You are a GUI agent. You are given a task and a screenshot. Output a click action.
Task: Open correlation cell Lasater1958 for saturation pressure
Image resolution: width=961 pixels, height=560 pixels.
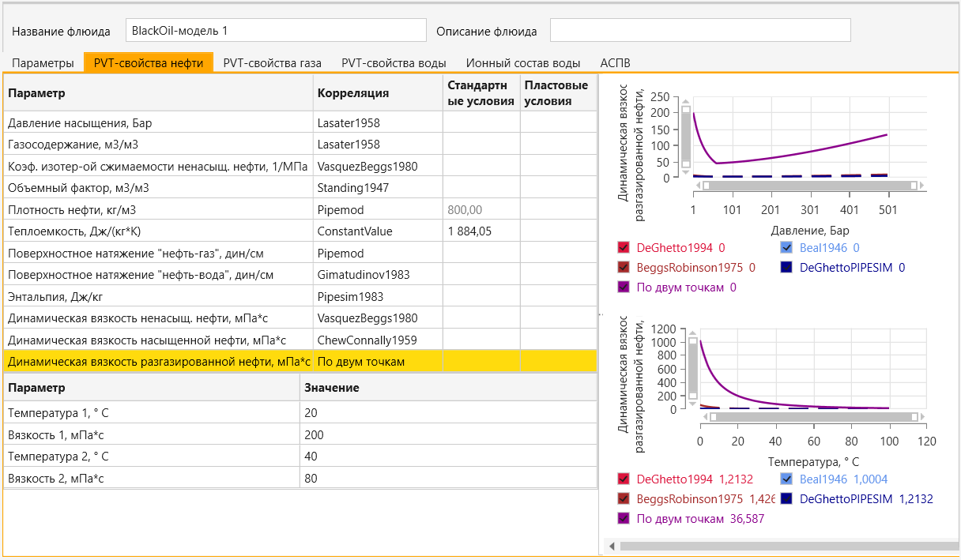[x=378, y=123]
